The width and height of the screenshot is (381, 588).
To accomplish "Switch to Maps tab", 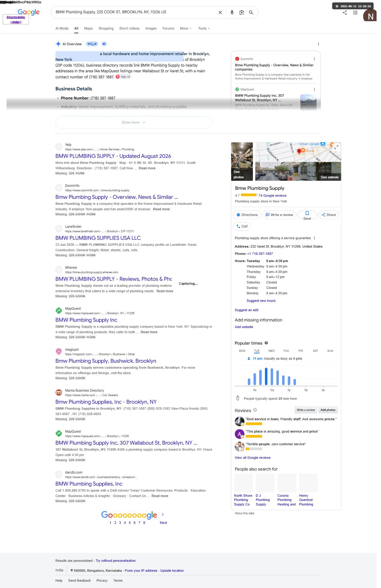I will (88, 28).
